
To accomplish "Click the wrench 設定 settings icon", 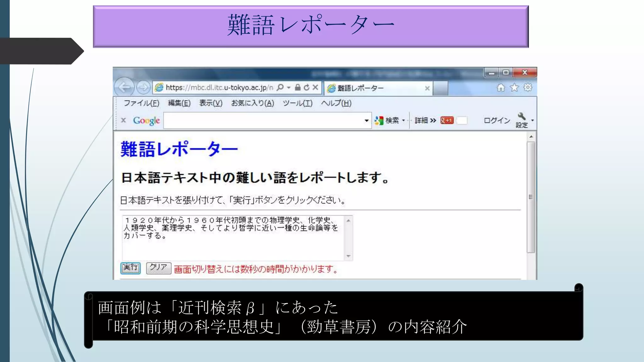I will coord(522,120).
